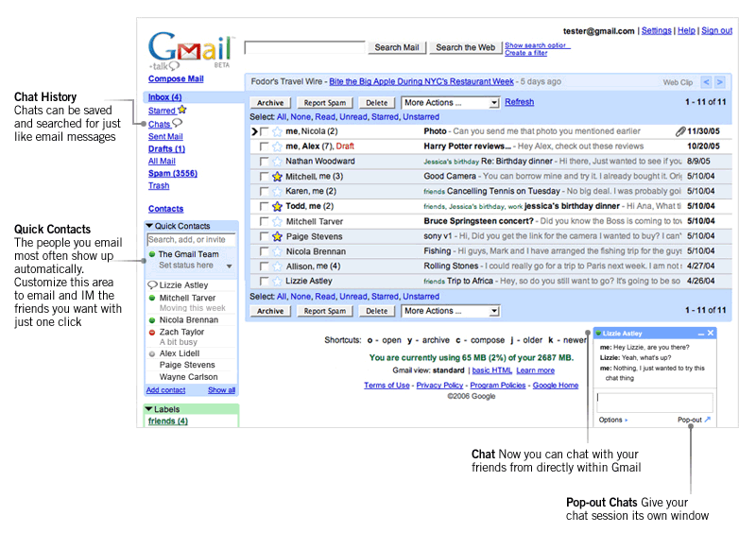Tick the checkbox beside Karen, me (2)
The width and height of the screenshot is (756, 550).
pyautogui.click(x=264, y=192)
